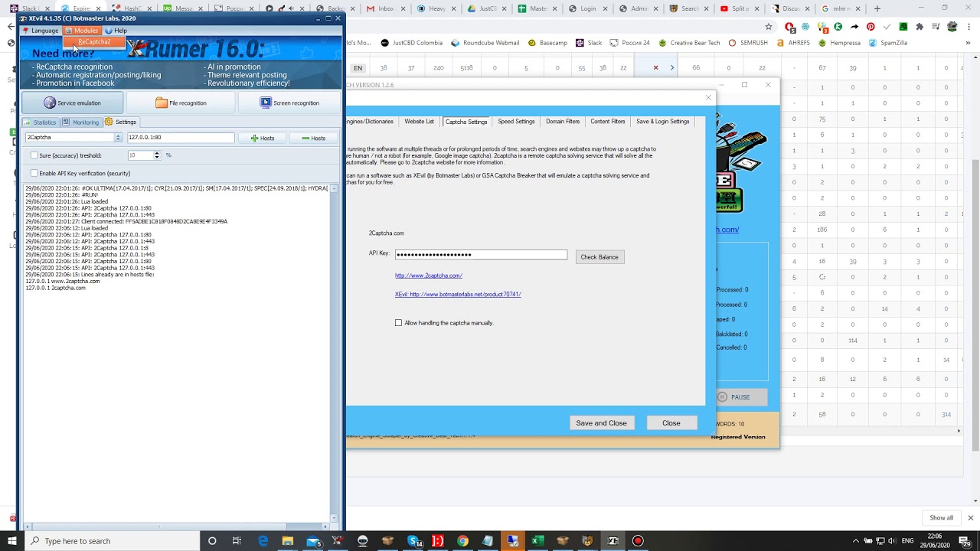Screen dimensions: 980x551
Task: Click Show all downloads button
Action: [942, 518]
